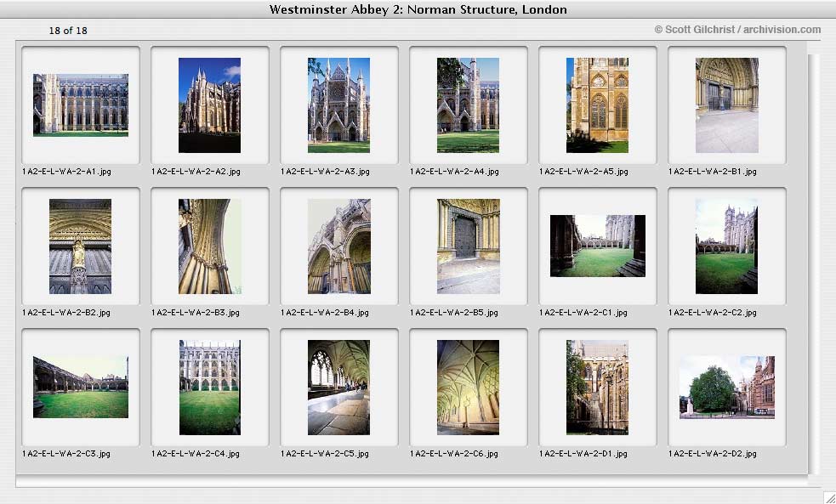This screenshot has width=836, height=504.
Task: Open the doorway thumbnail 1A2-E-L-WA-2-B1.jpg
Action: 726,105
